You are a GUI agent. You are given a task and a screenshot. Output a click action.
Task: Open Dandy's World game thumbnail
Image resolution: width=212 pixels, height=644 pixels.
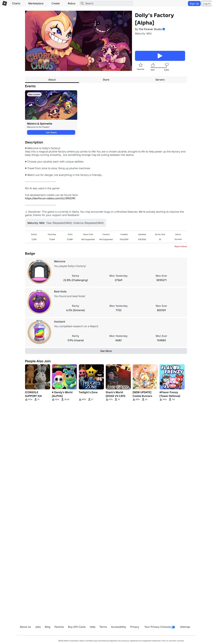pyautogui.click(x=64, y=377)
